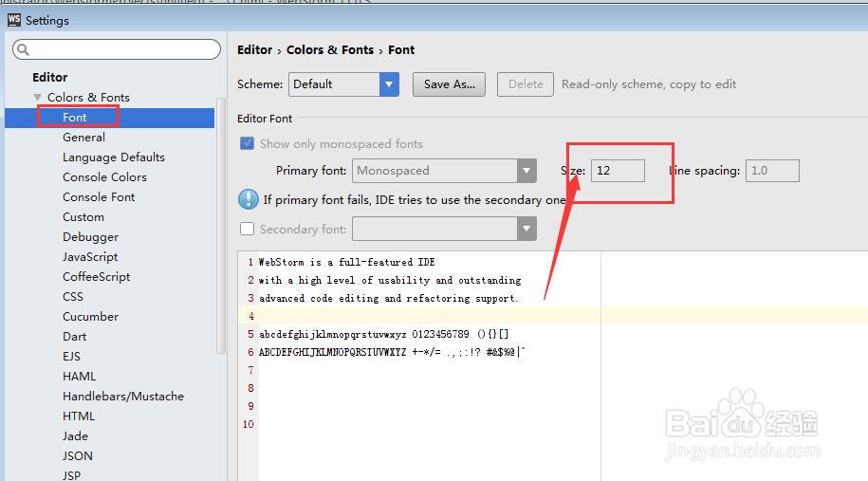Select Cucumber color settings

tap(90, 317)
